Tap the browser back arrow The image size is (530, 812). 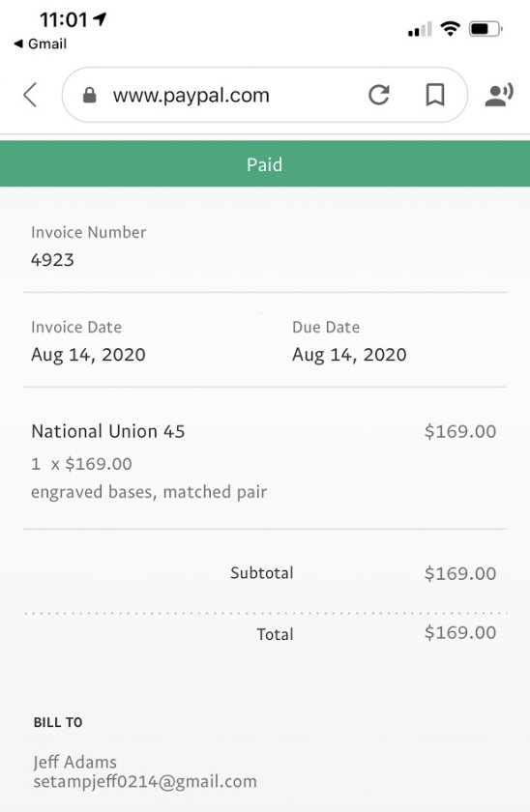(x=31, y=96)
